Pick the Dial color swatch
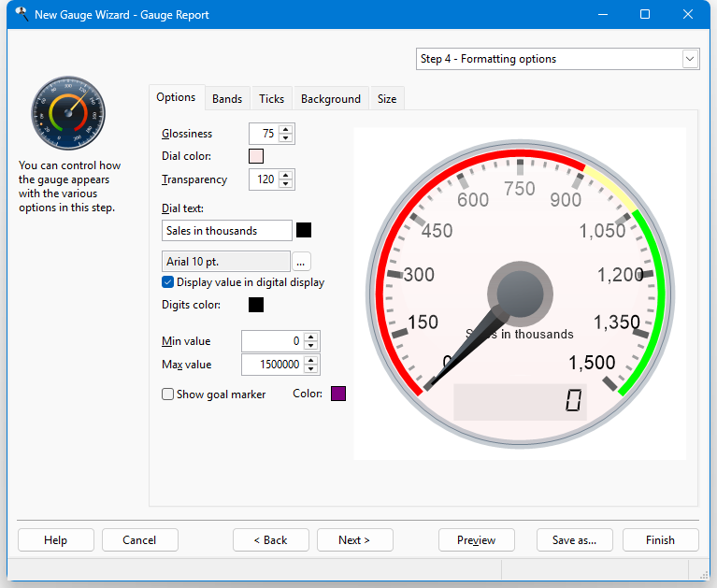Image resolution: width=717 pixels, height=588 pixels. pyautogui.click(x=256, y=156)
